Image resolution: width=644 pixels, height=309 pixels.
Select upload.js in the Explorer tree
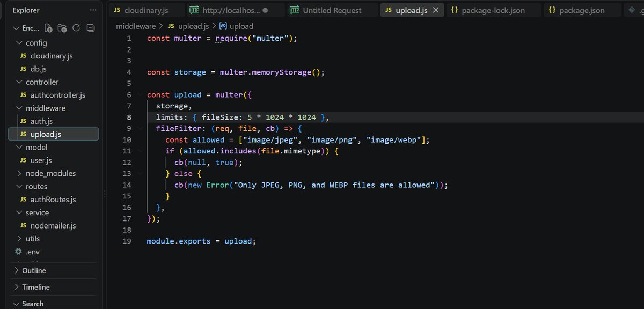[53, 134]
